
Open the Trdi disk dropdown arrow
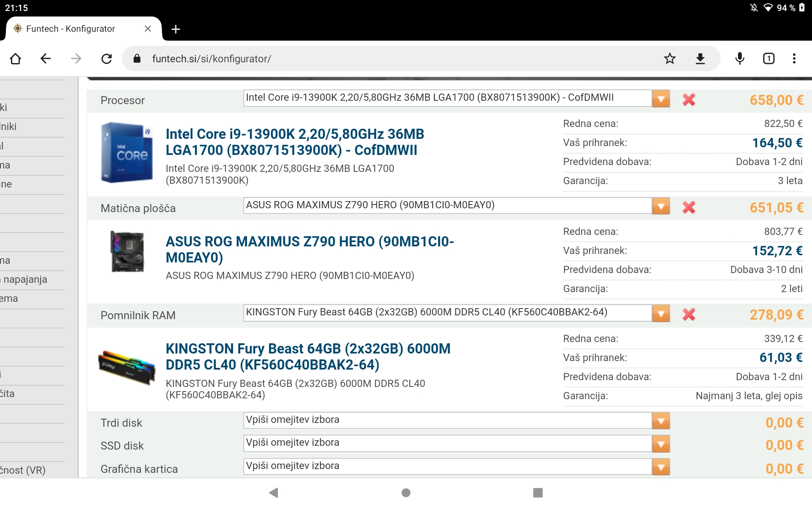point(661,421)
